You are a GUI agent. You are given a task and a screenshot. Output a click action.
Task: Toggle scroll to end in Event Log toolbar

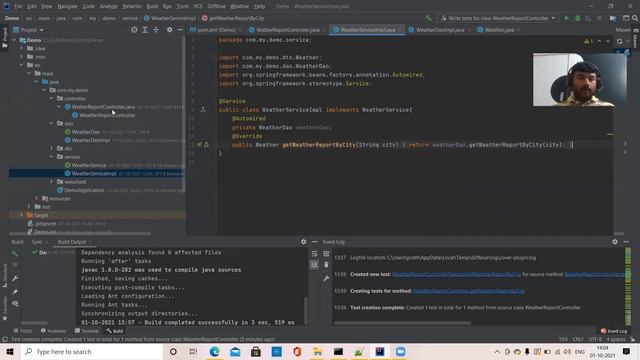[x=314, y=265]
